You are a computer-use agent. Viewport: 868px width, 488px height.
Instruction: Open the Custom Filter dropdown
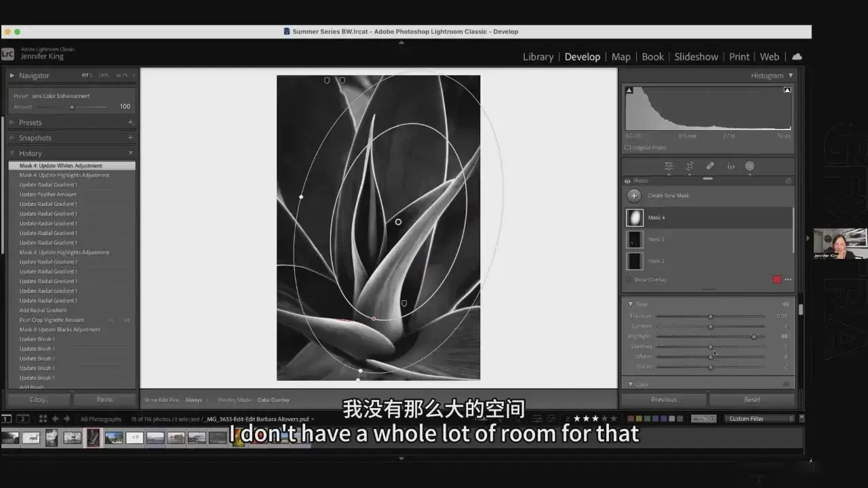coord(759,419)
